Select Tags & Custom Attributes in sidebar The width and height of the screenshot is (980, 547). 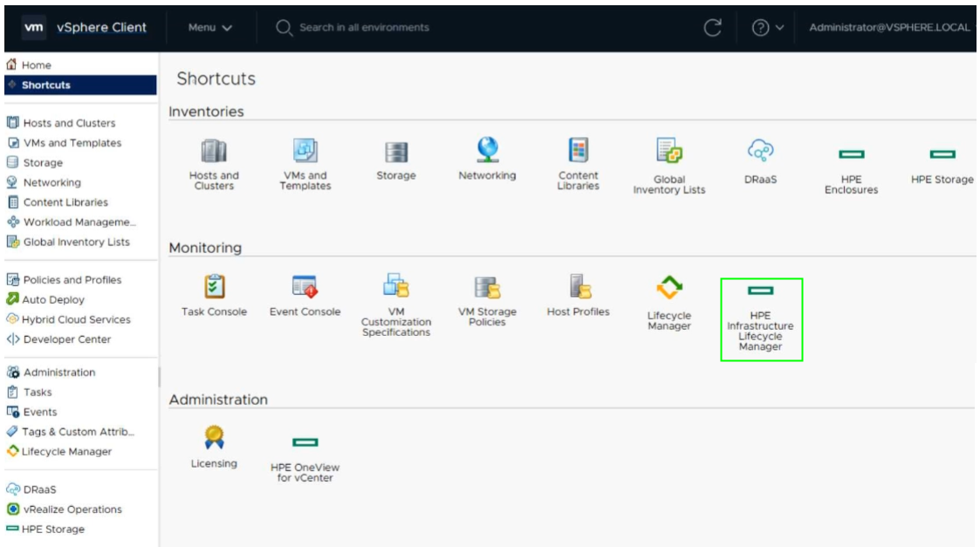[x=80, y=432]
